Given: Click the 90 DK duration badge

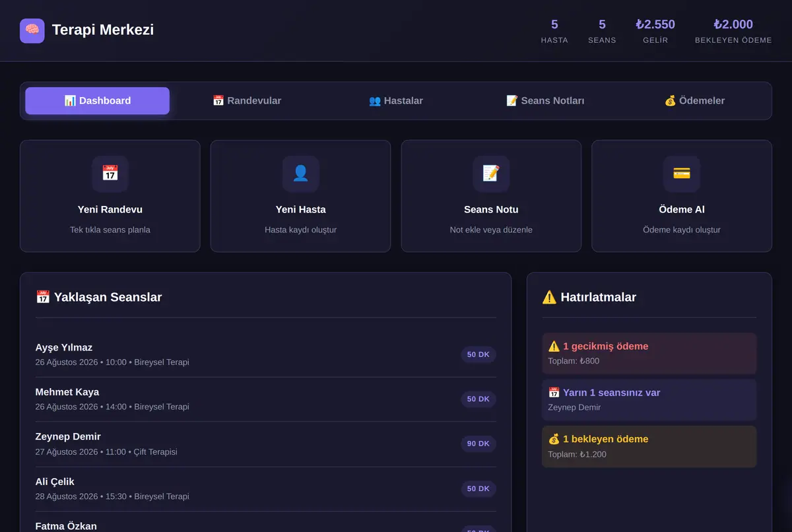Looking at the screenshot, I should point(478,444).
